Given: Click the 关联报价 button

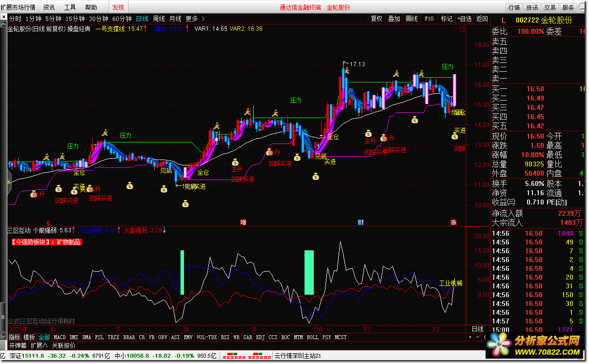Looking at the screenshot, I should (x=64, y=345).
